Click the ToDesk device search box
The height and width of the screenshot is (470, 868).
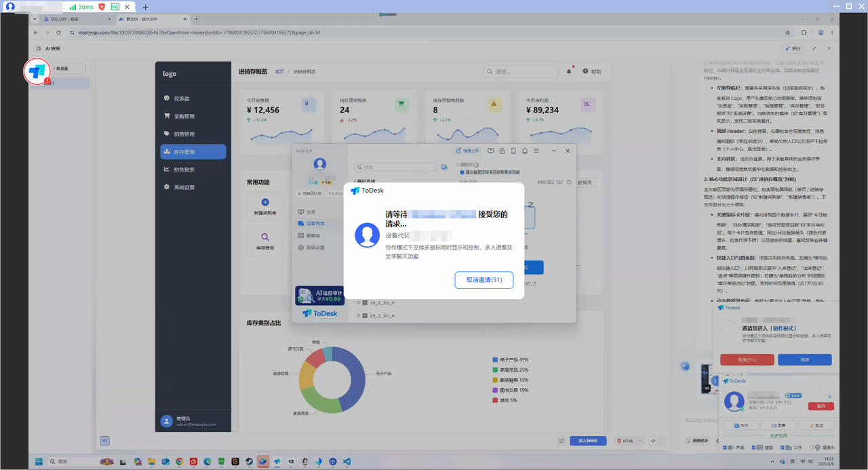395,167
